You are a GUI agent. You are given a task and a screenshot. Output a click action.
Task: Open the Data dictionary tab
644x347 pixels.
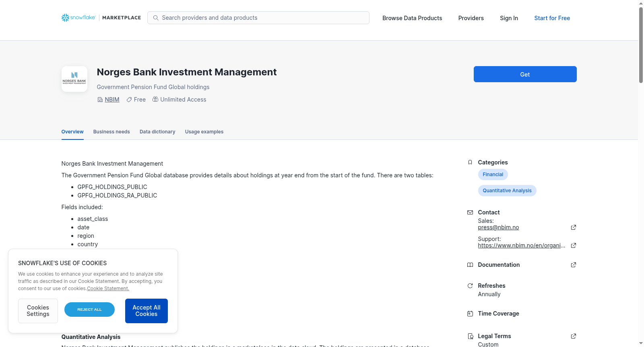click(157, 132)
